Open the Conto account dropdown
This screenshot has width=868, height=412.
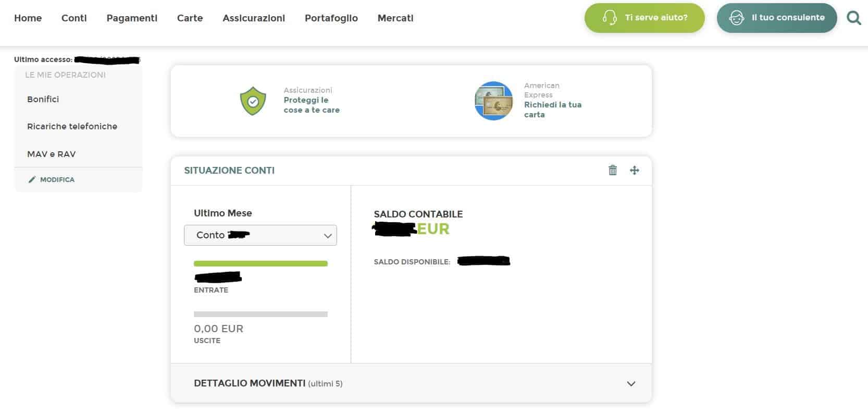(x=261, y=235)
